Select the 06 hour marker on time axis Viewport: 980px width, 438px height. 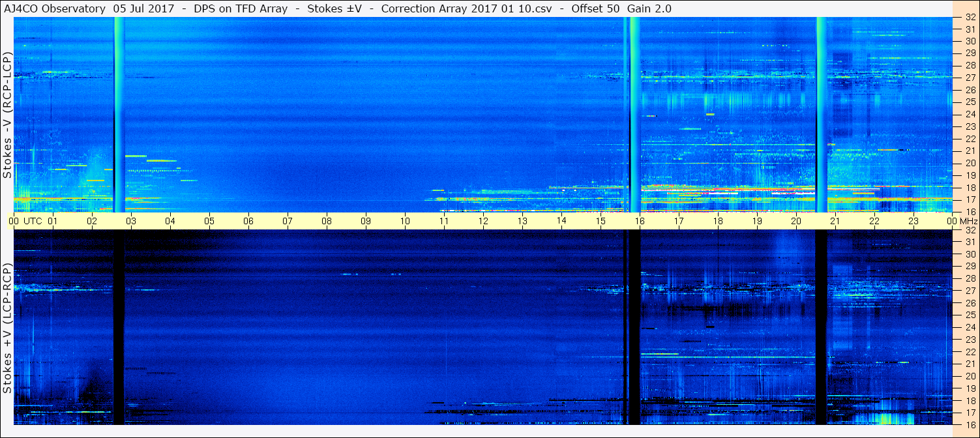248,221
